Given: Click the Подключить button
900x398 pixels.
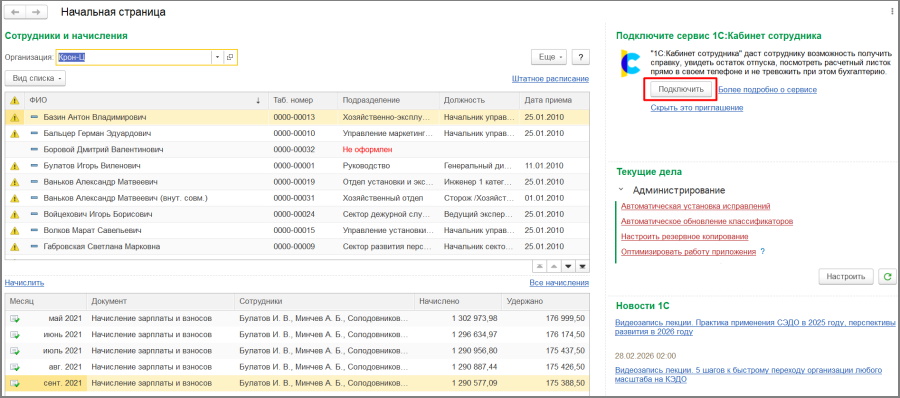Looking at the screenshot, I should 681,89.
